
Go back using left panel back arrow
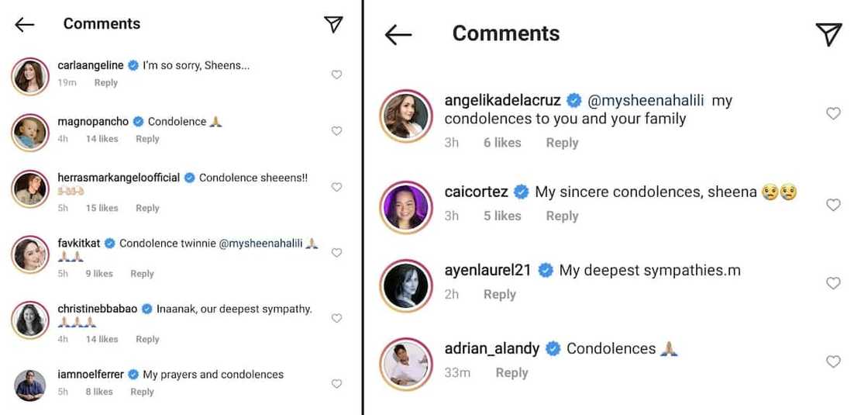click(25, 24)
